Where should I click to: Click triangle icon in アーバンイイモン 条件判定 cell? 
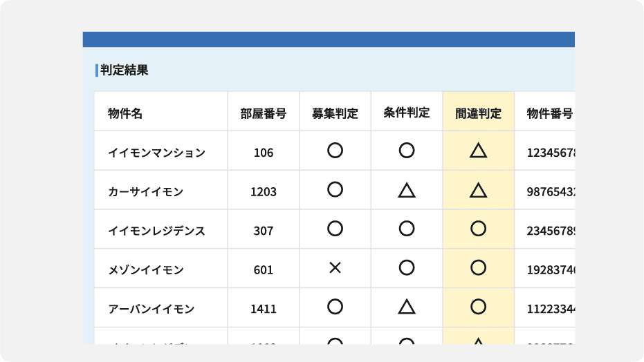407,307
